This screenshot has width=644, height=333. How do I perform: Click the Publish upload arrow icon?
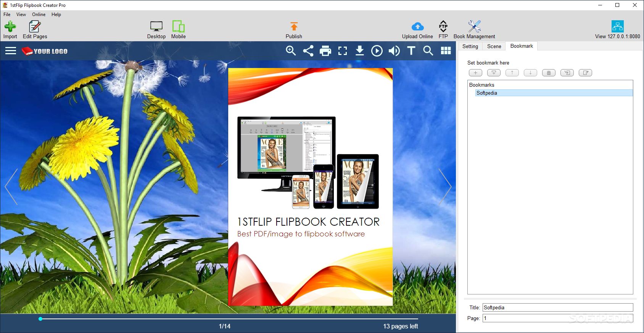pos(294,26)
